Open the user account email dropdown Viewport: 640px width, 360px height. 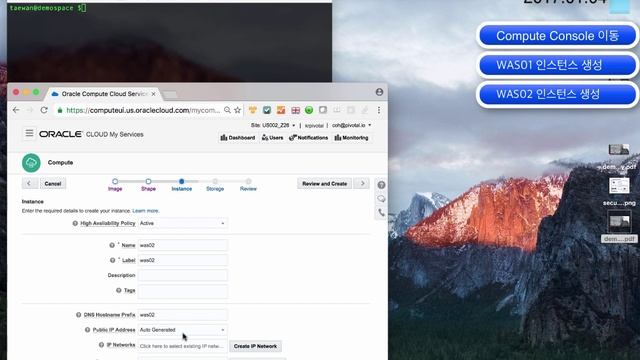click(x=351, y=125)
